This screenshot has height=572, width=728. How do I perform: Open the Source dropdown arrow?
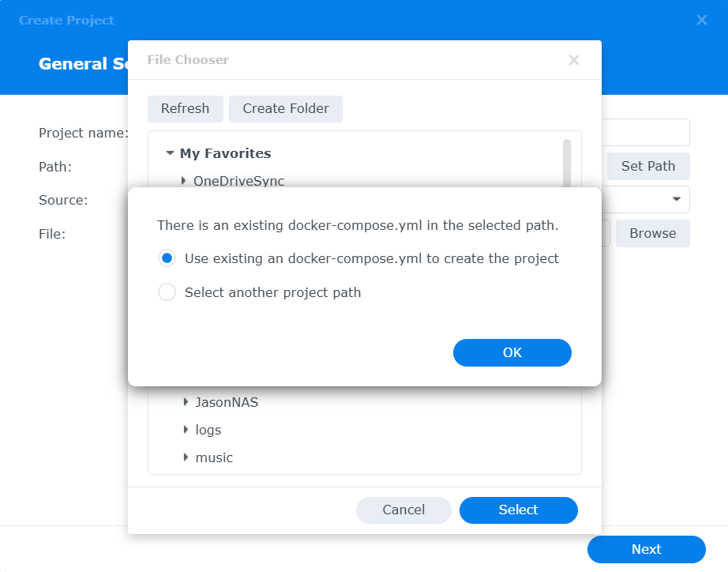click(677, 199)
